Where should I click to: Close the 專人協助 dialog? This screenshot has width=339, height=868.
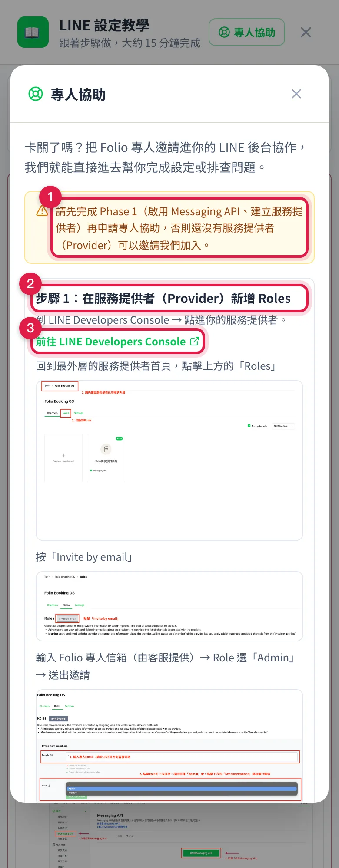(x=296, y=94)
